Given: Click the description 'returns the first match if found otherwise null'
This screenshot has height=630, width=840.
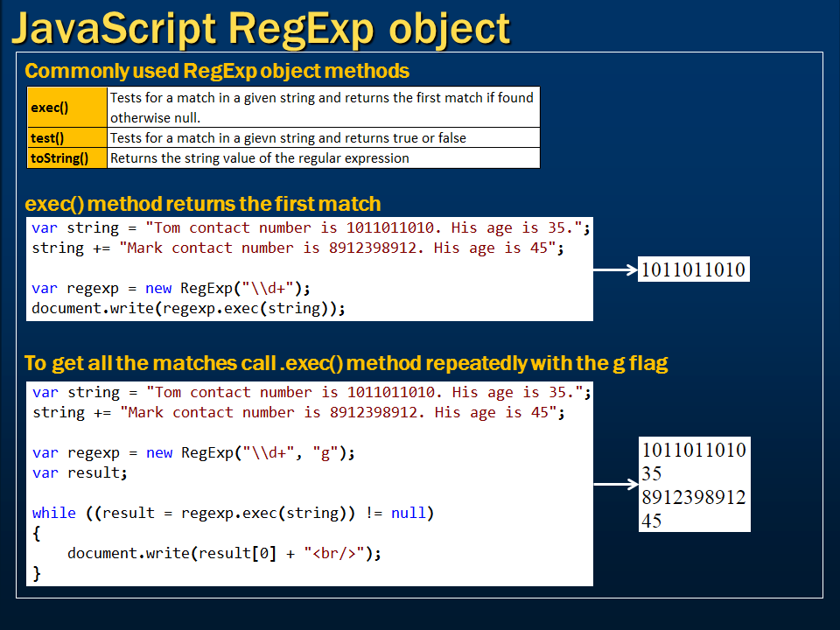Looking at the screenshot, I should [x=323, y=107].
